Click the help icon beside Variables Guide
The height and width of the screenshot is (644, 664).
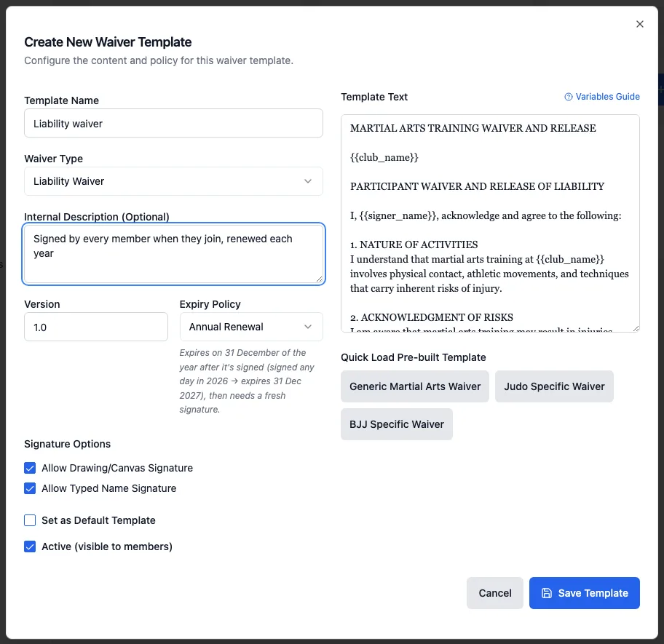tap(569, 97)
